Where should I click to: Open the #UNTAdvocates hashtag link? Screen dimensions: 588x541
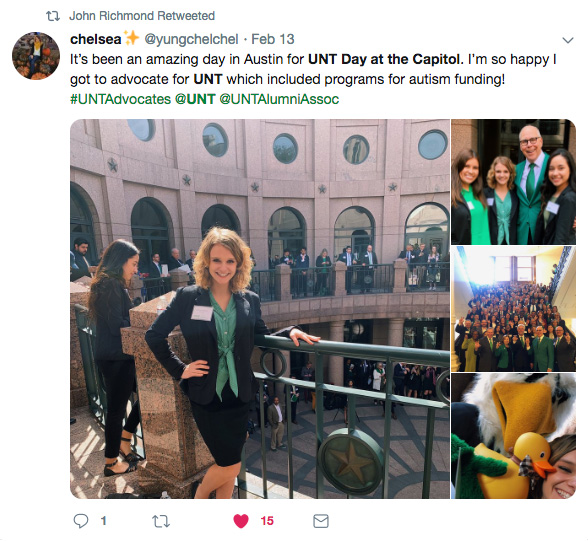pyautogui.click(x=120, y=99)
